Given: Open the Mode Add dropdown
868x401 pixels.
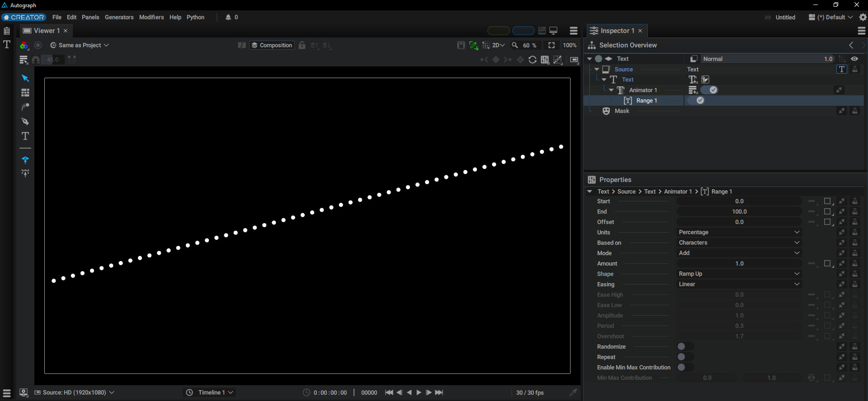Looking at the screenshot, I should [739, 253].
